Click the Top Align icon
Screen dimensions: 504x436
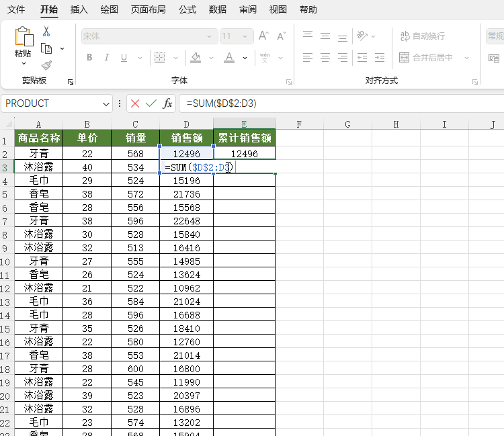coord(308,36)
